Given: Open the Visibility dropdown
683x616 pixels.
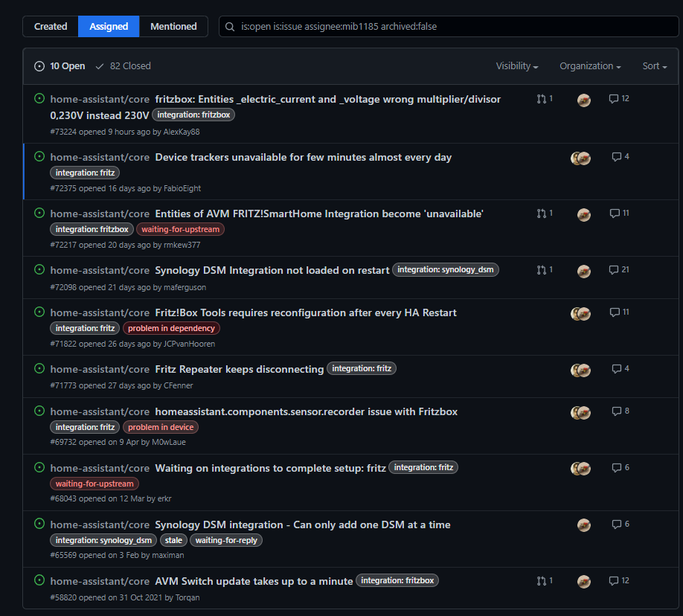Looking at the screenshot, I should coord(516,65).
